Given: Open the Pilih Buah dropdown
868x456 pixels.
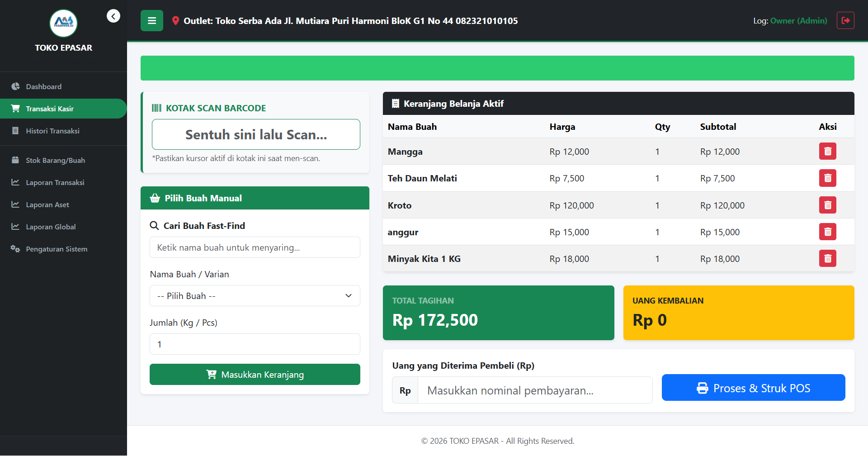Looking at the screenshot, I should click(x=255, y=296).
